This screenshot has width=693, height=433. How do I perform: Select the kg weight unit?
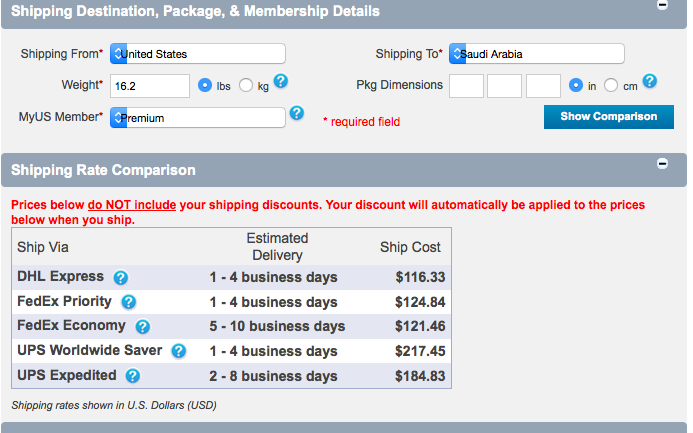247,86
